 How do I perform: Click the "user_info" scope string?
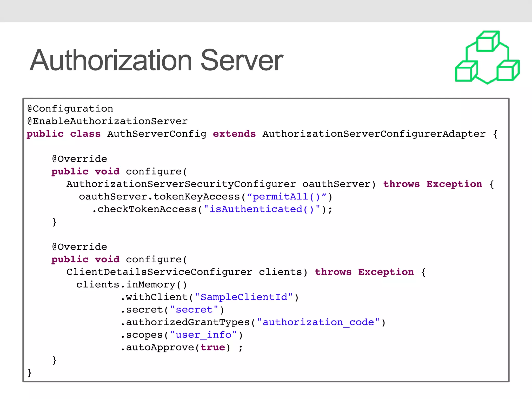[x=203, y=335]
